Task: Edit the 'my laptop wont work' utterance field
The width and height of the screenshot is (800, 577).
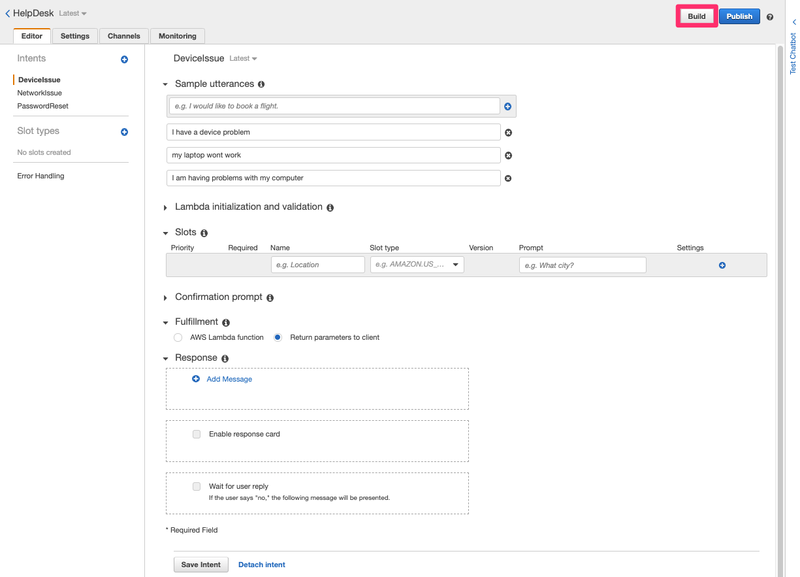Action: click(x=333, y=155)
